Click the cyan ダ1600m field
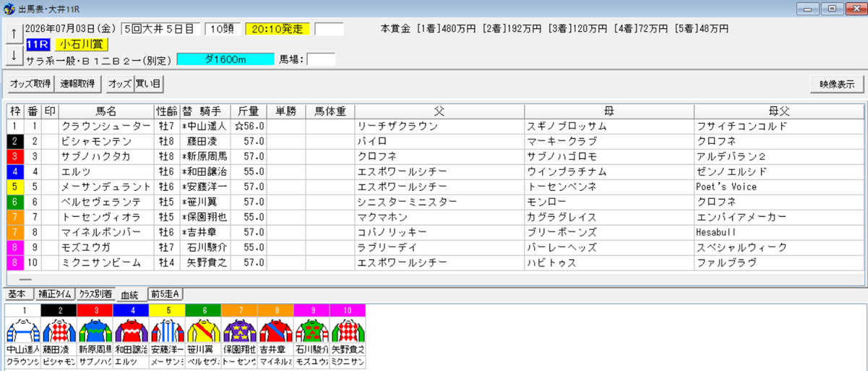The height and width of the screenshot is (371, 868). 225,59
